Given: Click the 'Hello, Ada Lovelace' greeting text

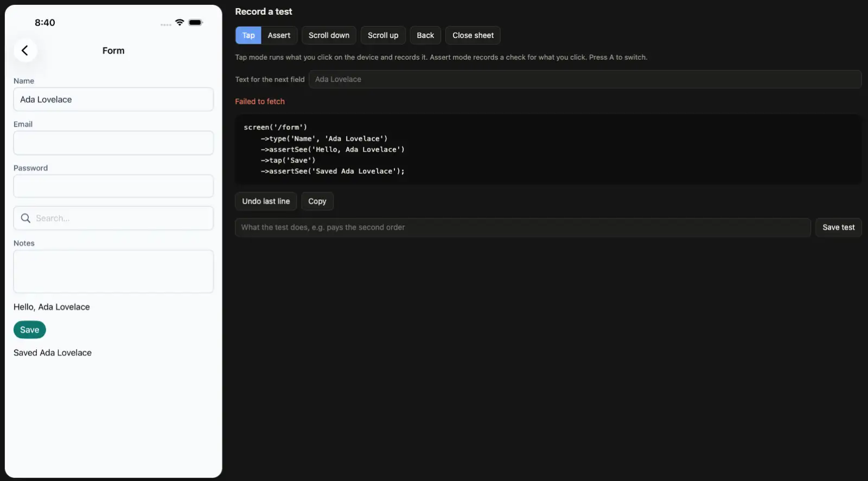Looking at the screenshot, I should [x=52, y=307].
